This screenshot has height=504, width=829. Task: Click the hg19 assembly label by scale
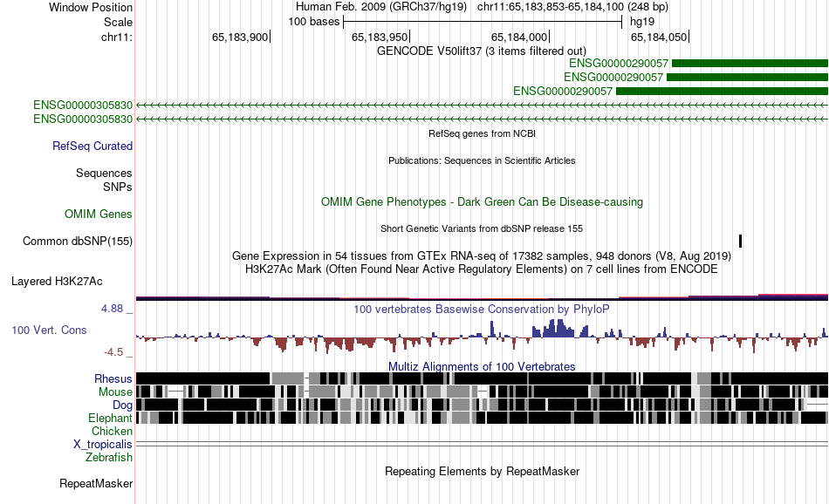642,22
